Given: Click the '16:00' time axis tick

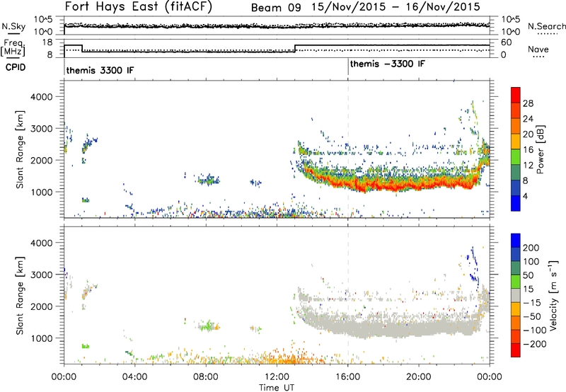Looking at the screenshot, I should [x=347, y=377].
